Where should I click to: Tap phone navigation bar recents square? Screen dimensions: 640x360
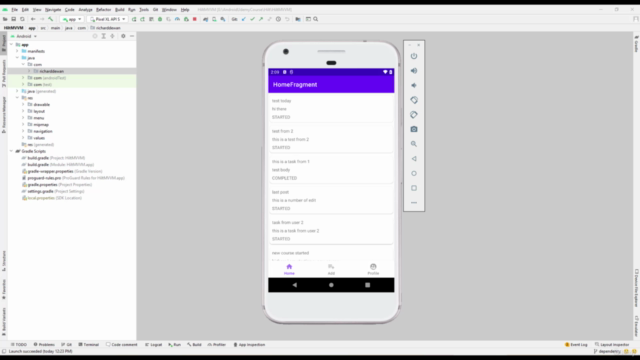click(x=367, y=285)
